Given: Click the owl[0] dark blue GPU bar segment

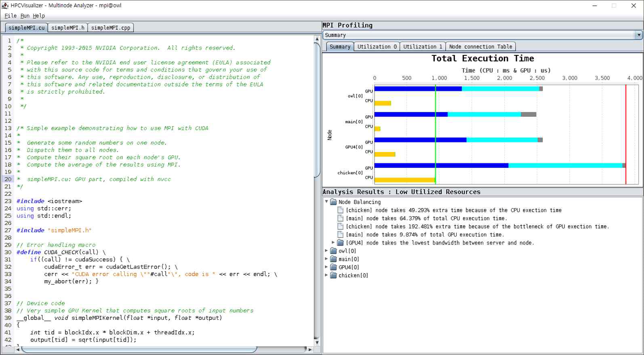Looking at the screenshot, I should pos(418,89).
